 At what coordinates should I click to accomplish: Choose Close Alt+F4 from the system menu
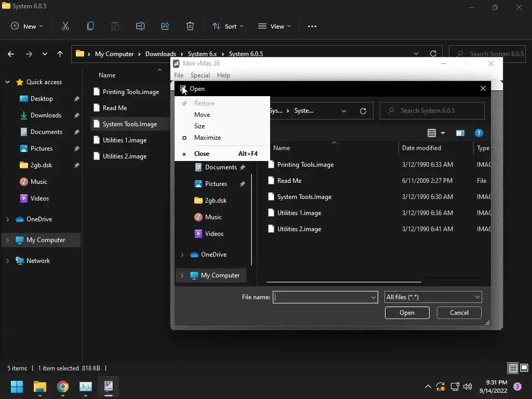click(222, 154)
